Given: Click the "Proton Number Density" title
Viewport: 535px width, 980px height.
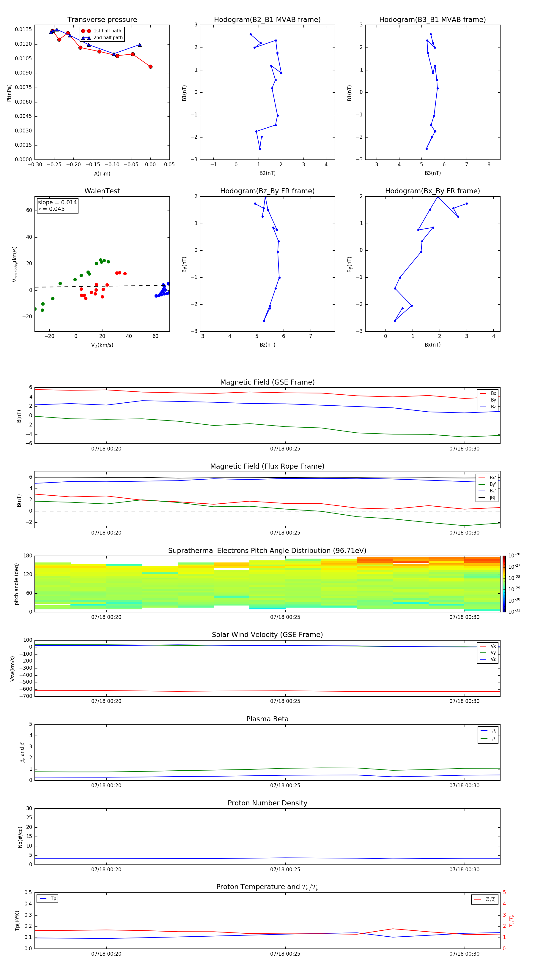Looking at the screenshot, I should point(267,803).
